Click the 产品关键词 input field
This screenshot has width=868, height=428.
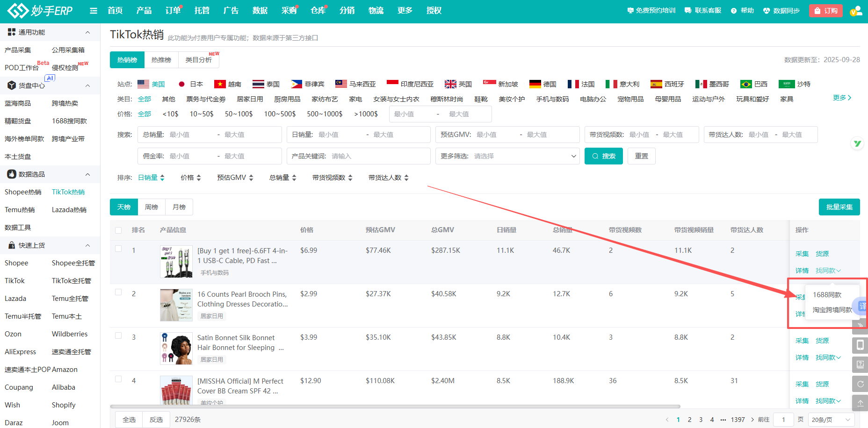pos(379,156)
